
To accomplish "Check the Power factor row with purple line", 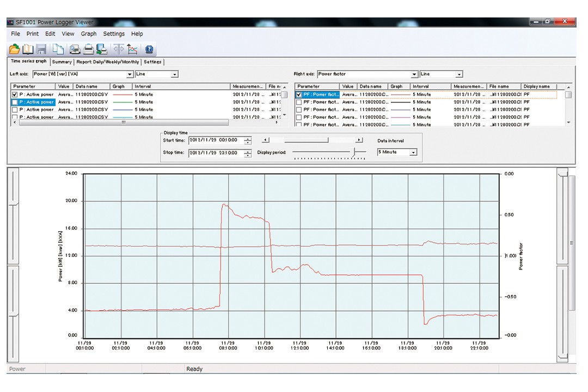I will pyautogui.click(x=299, y=109).
